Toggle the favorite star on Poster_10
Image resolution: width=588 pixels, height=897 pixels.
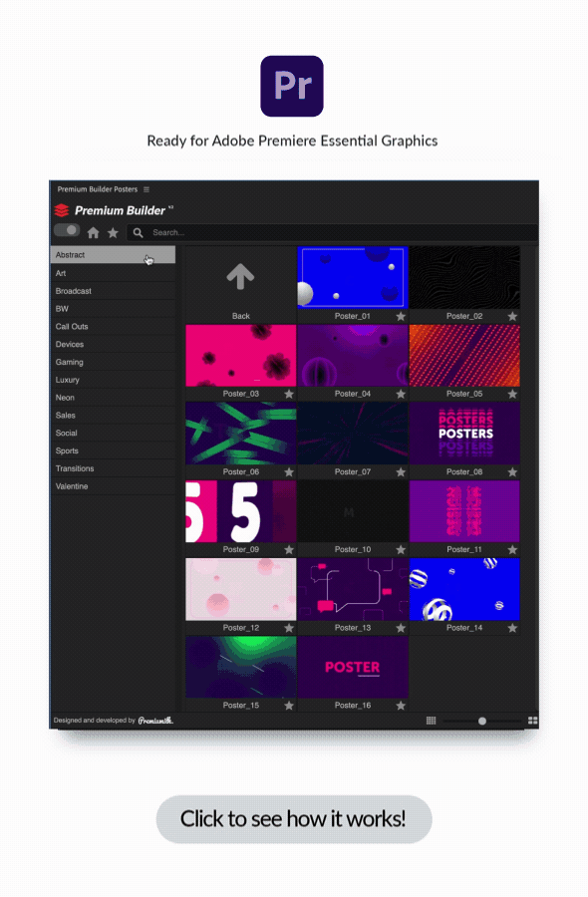[x=401, y=550]
